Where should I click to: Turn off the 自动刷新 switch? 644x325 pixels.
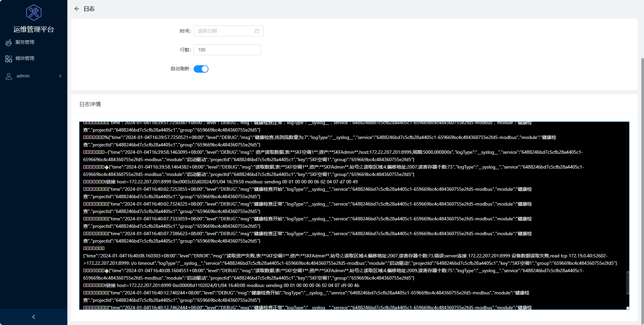[201, 69]
